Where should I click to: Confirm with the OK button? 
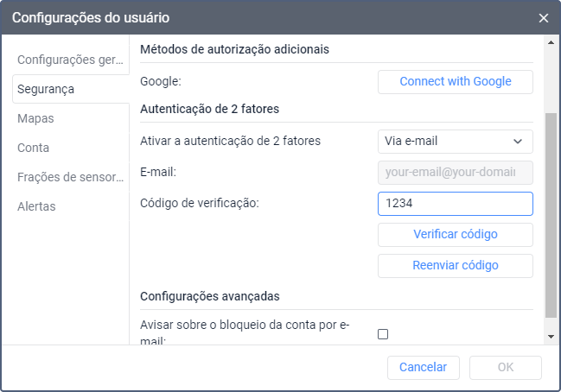(x=506, y=367)
